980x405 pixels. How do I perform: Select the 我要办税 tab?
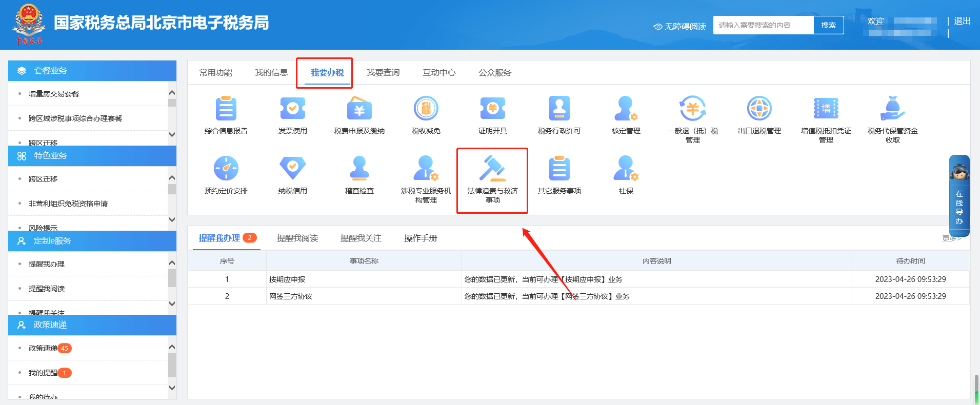click(x=327, y=73)
